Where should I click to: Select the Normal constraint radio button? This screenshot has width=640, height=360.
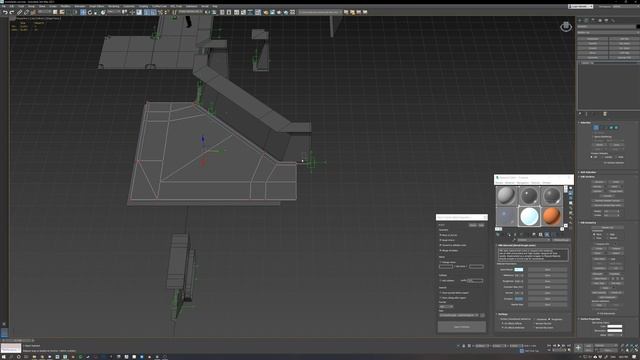click(607, 238)
